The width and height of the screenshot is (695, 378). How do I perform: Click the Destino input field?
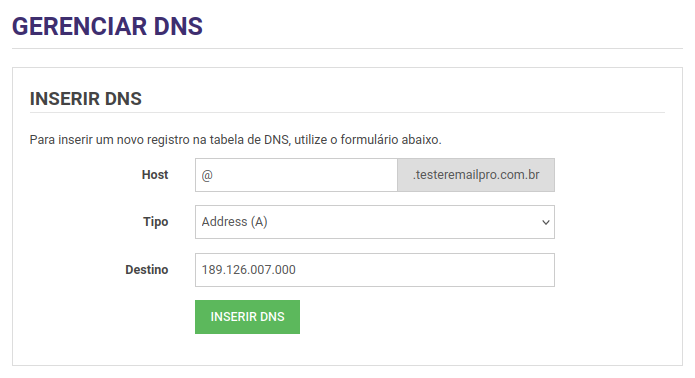coord(375,270)
